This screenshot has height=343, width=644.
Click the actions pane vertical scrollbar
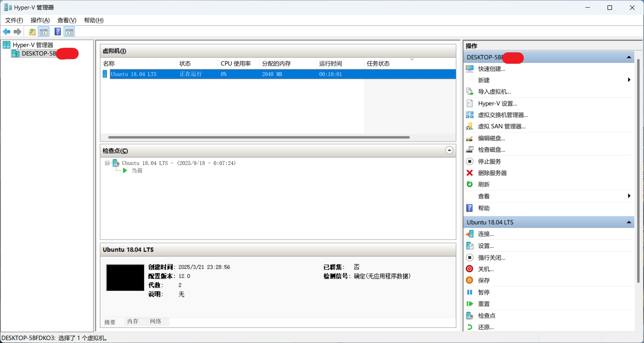coord(638,171)
